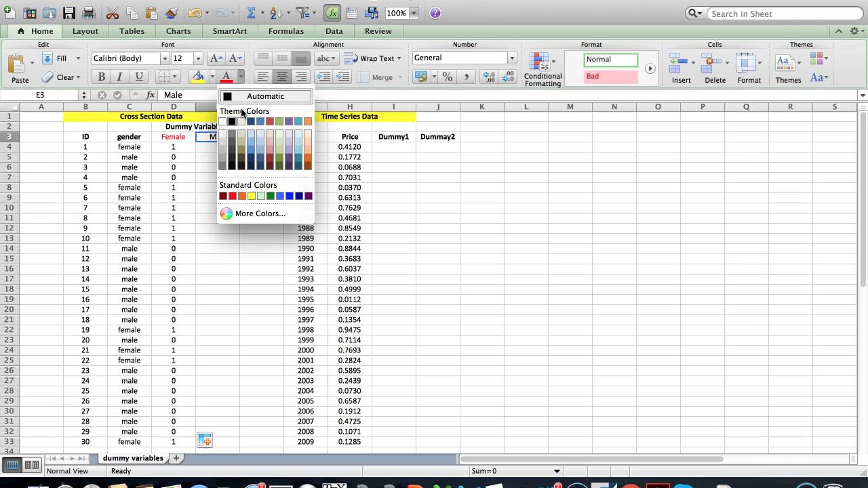Screen dimensions: 868x488
Task: Decrease font size with A-down icon
Action: [x=235, y=58]
